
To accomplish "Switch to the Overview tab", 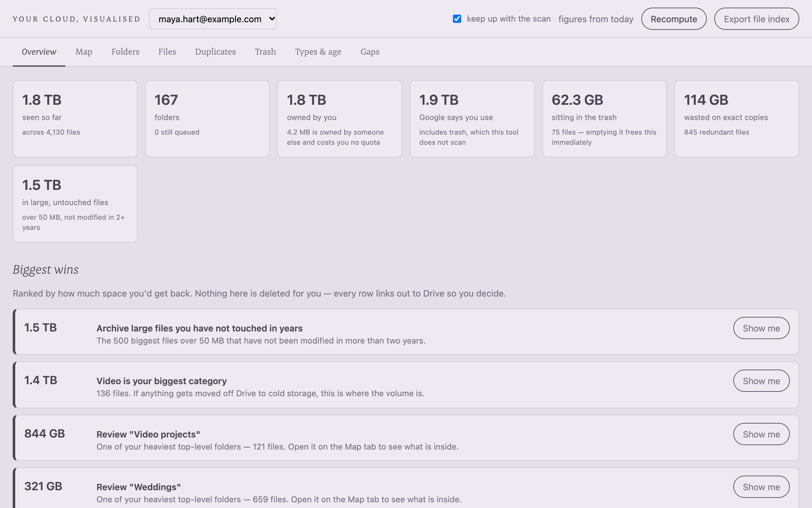I will click(39, 52).
